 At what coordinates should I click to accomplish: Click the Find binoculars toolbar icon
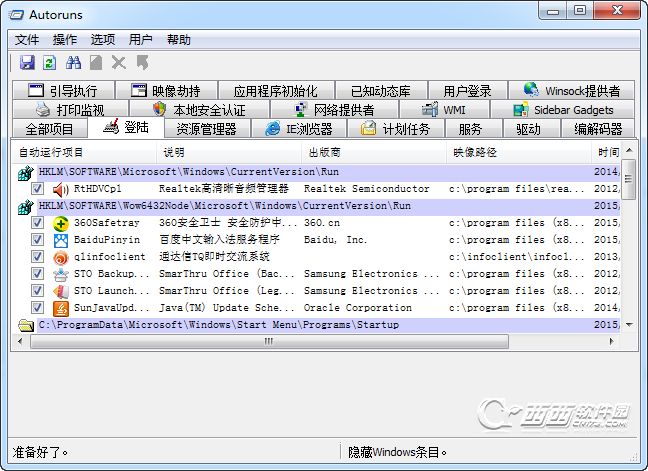(73, 63)
